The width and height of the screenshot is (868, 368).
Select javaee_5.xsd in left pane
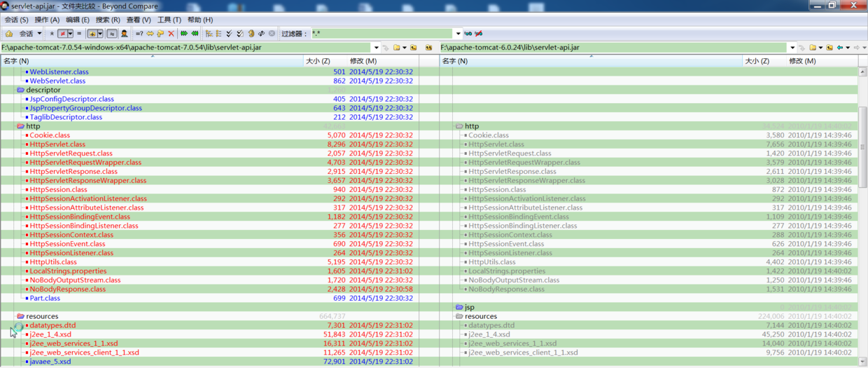50,362
